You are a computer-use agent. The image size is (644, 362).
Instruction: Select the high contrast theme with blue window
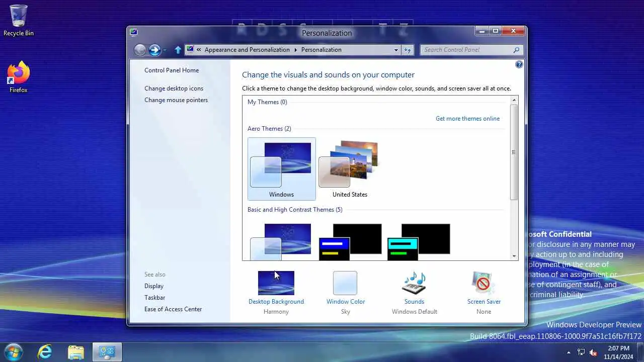click(350, 241)
